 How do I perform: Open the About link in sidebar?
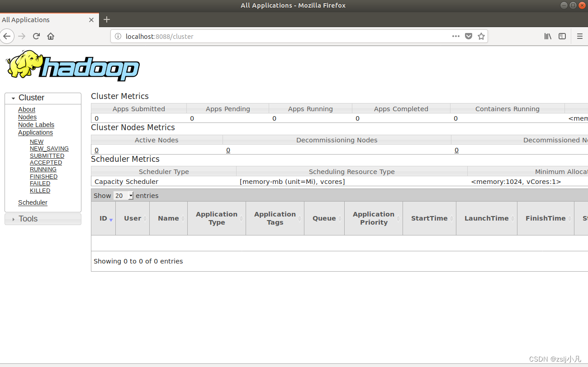27,109
